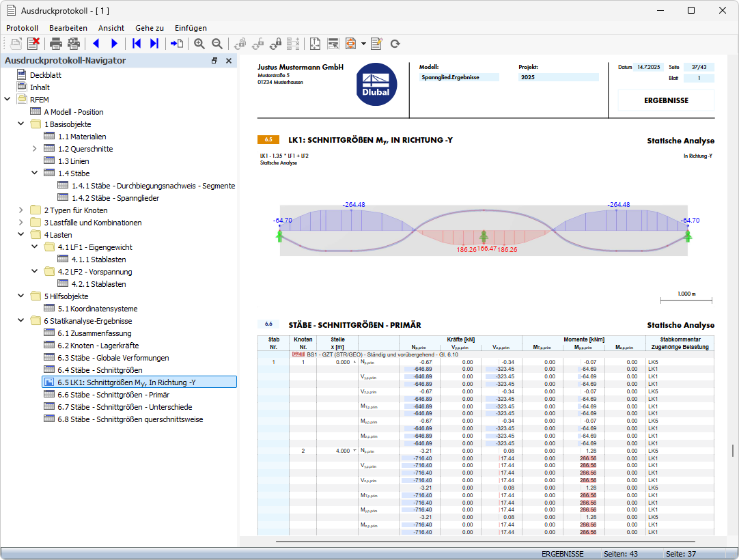
Task: Expand the 3 Lastfälle und Kombinationen folder
Action: click(20, 223)
